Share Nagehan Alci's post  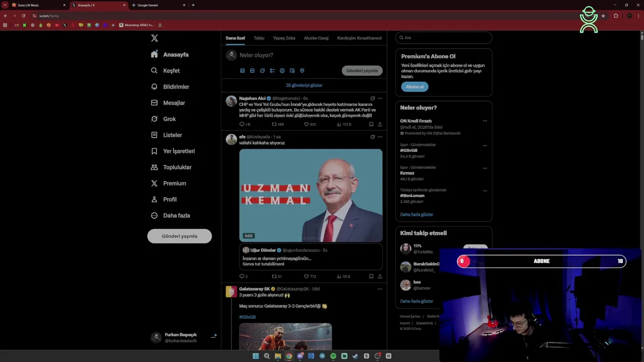point(380,124)
